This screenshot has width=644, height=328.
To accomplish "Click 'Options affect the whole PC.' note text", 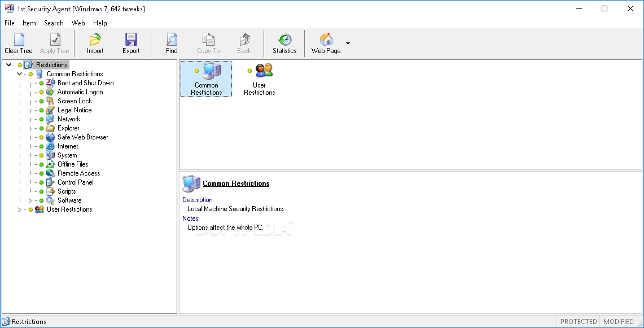I will 225,228.
